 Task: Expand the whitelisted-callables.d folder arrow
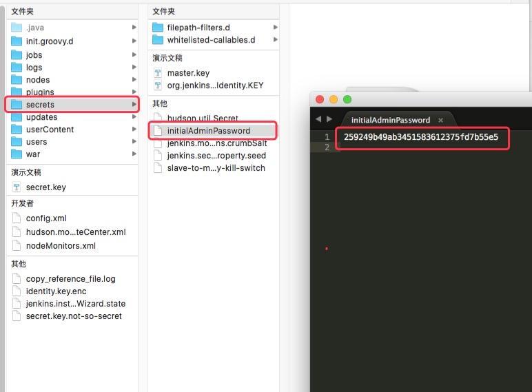pyautogui.click(x=276, y=40)
